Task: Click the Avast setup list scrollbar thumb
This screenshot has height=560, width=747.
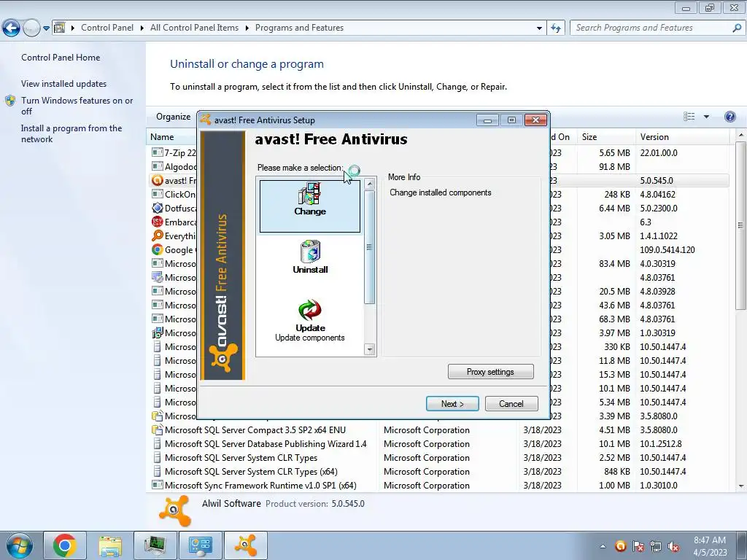Action: pos(370,246)
